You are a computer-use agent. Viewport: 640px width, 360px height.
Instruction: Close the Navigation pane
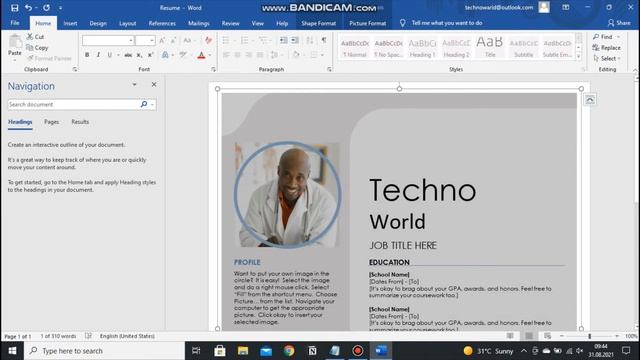(x=154, y=84)
